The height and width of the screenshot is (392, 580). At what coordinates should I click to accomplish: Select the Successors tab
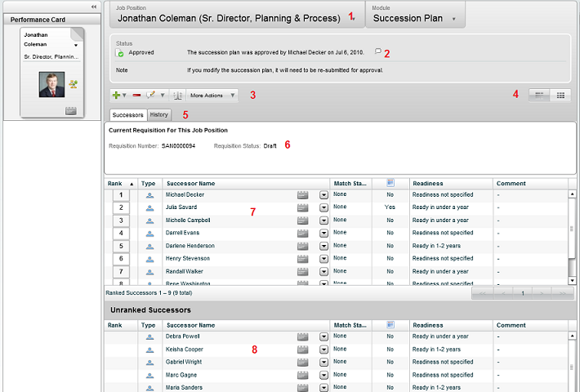click(x=127, y=115)
